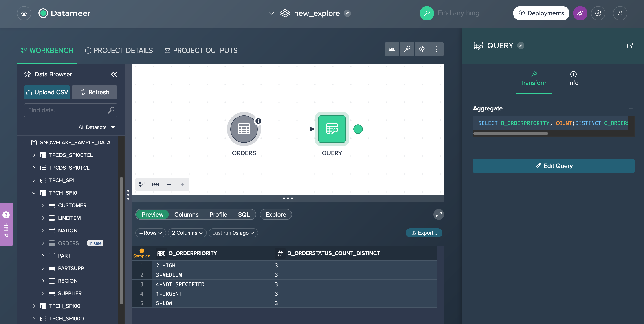
Task: Click the Upload CSV button
Action: pyautogui.click(x=47, y=92)
